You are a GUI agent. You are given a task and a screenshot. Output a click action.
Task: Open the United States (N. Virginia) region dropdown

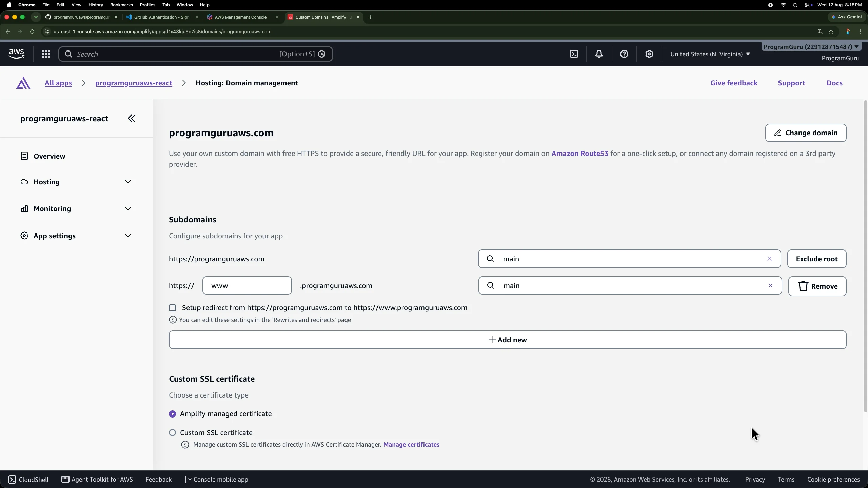click(710, 54)
